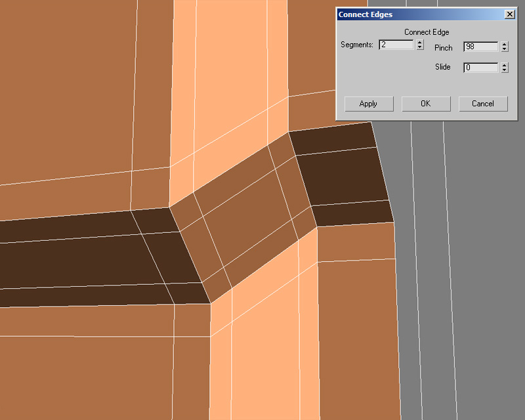
Task: Click the Apply button
Action: [369, 104]
